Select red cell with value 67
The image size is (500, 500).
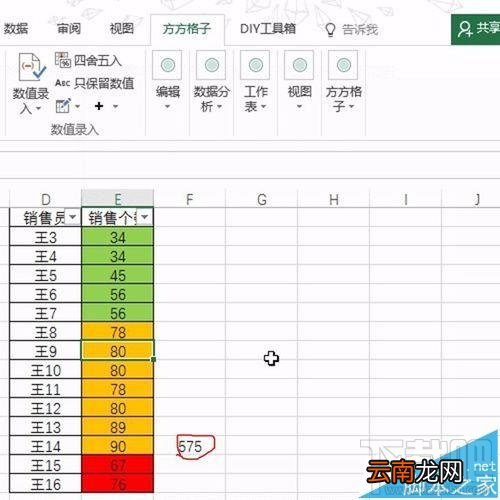point(118,465)
